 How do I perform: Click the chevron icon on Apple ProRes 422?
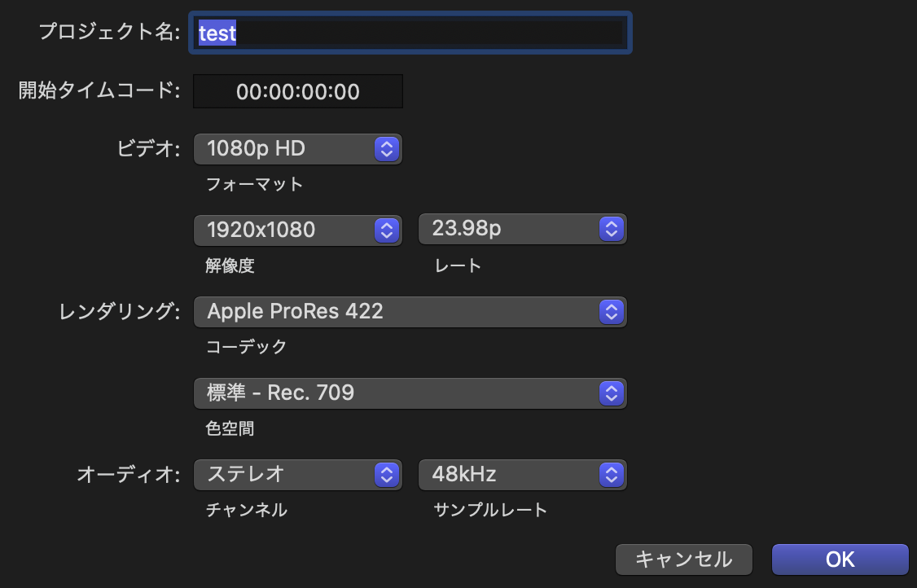[x=611, y=311]
